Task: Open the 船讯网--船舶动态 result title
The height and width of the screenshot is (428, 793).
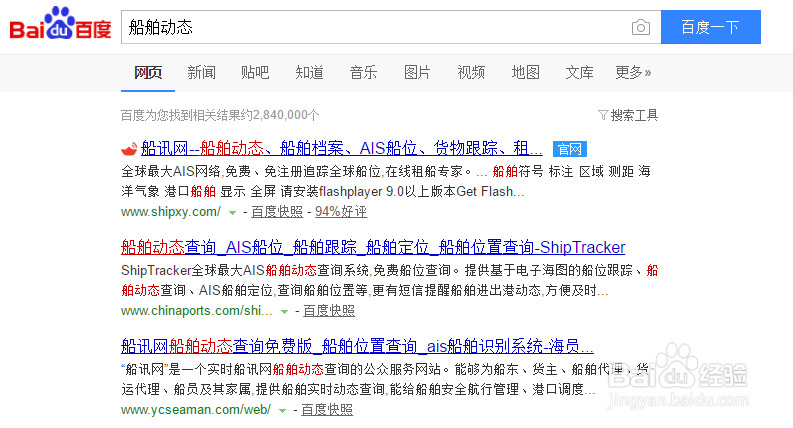Action: (341, 149)
